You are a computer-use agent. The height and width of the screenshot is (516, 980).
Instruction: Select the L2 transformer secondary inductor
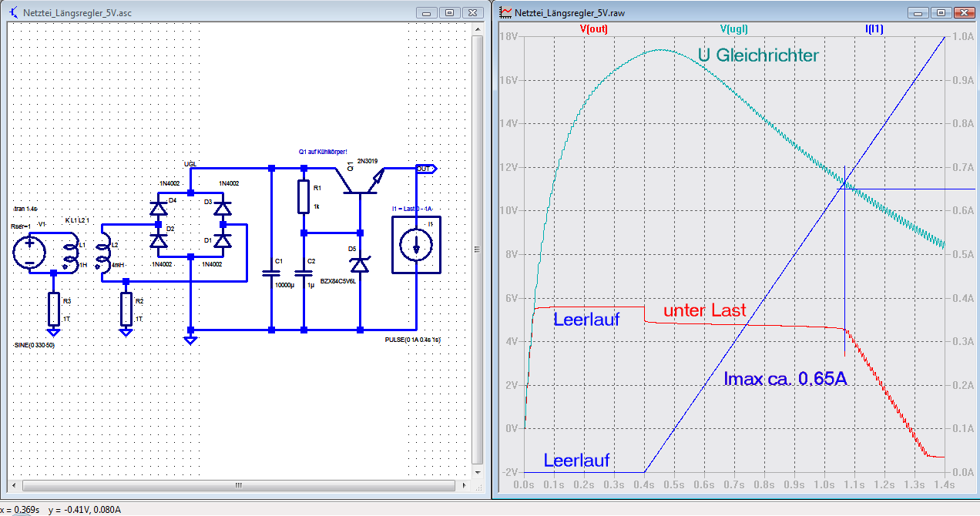pyautogui.click(x=103, y=253)
